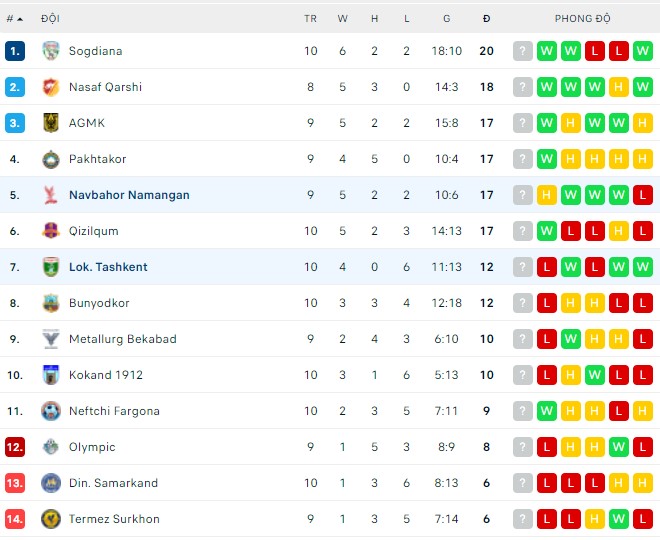Click Din. Samarkand's yellow H draw badge
The image size is (660, 540).
click(x=643, y=483)
